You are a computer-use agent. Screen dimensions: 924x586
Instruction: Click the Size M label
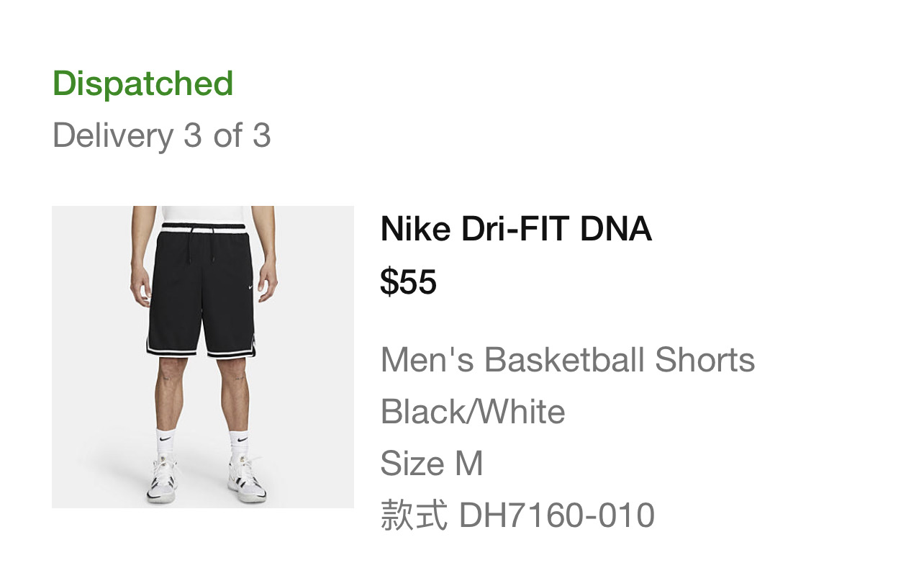tap(431, 463)
